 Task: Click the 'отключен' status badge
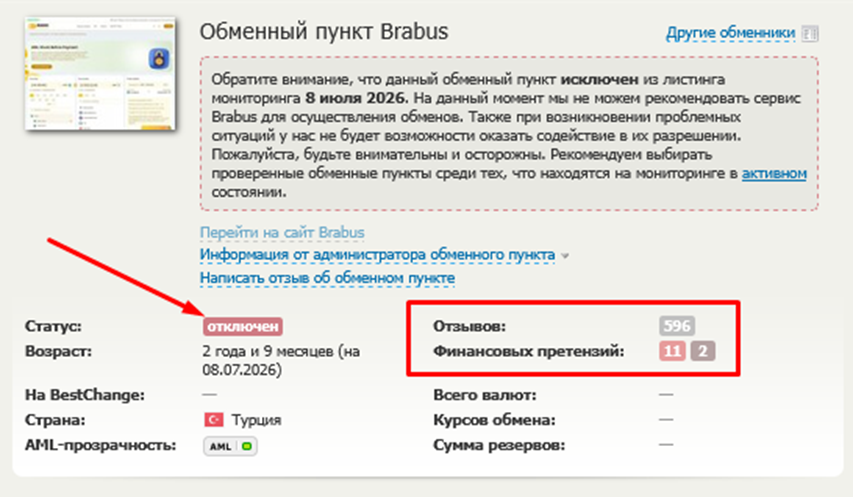[x=243, y=326]
